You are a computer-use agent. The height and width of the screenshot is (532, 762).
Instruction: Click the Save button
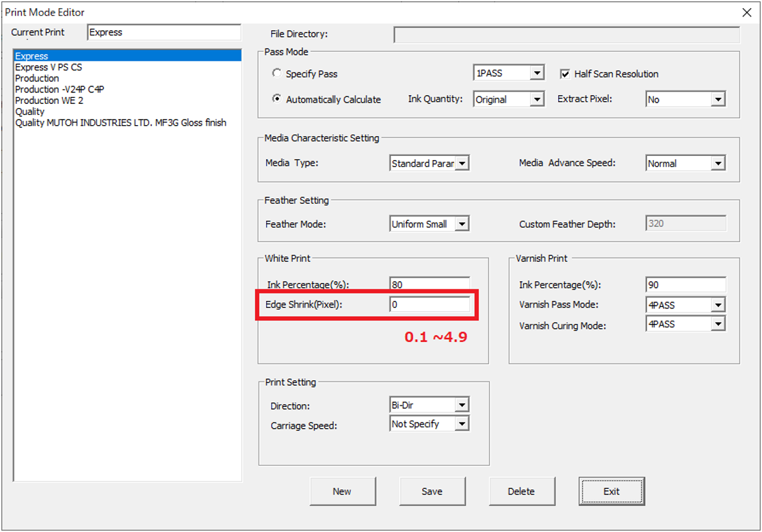click(432, 491)
